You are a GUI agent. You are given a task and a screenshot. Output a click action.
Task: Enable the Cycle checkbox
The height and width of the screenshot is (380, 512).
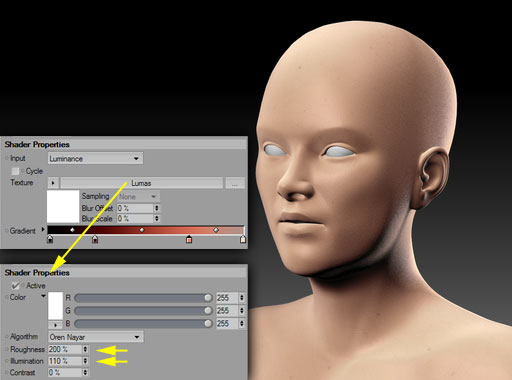15,171
